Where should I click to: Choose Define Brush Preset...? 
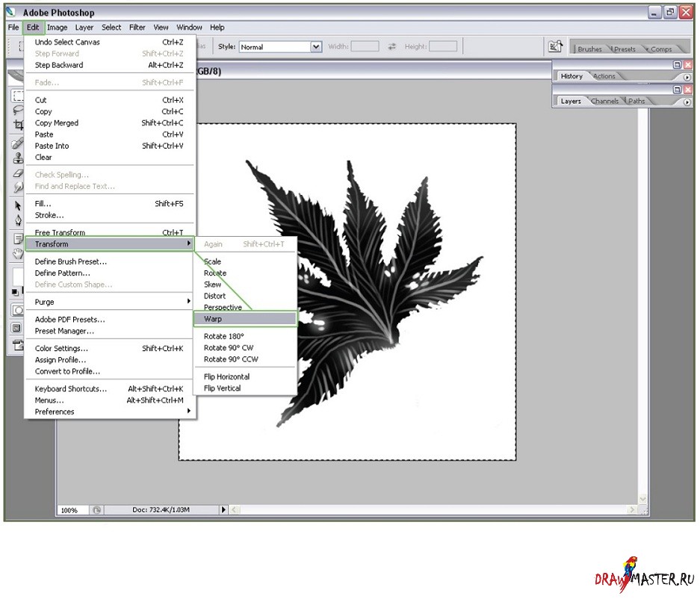[110, 261]
